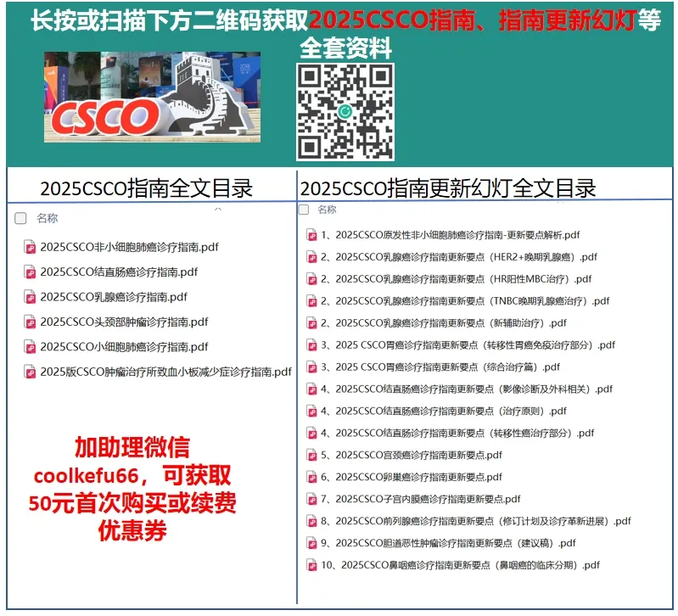The image size is (678, 616).
Task: Click PDF icon of 转移性癌治疗部分 file
Action: [x=311, y=433]
